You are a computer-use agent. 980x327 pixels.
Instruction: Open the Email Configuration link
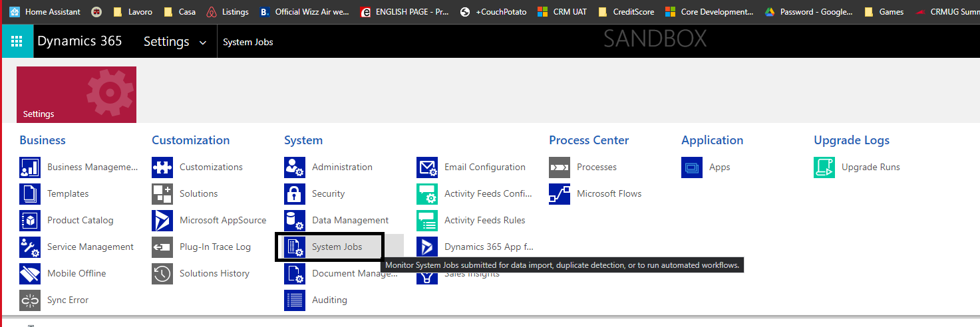click(x=485, y=167)
